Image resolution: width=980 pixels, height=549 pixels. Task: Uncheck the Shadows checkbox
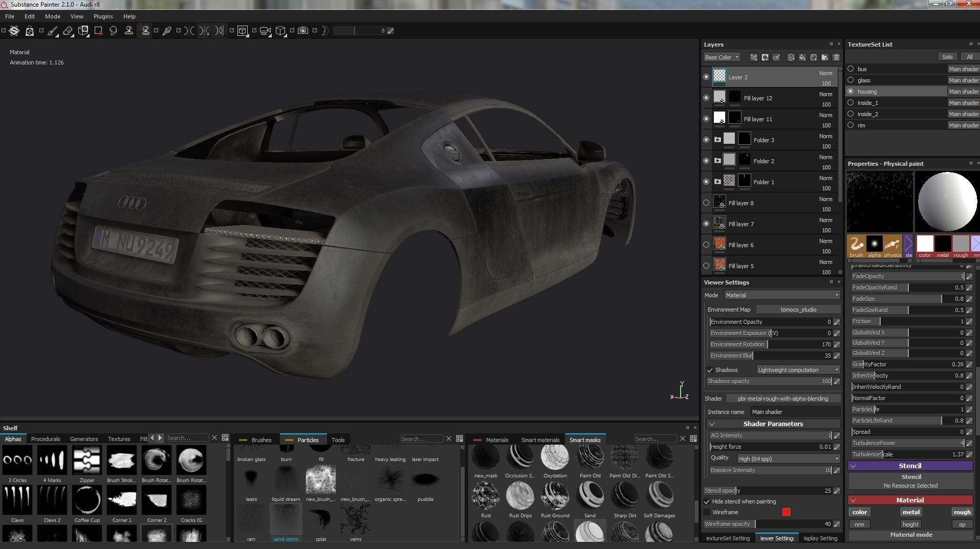[x=710, y=370]
